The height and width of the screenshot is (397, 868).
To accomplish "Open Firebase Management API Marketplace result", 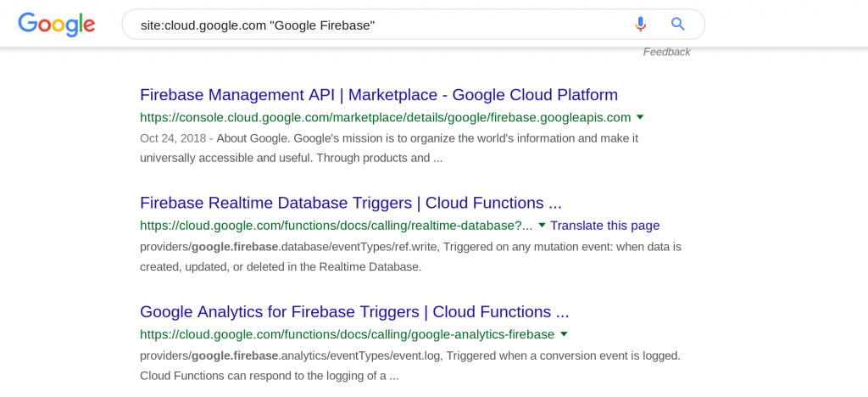I will pyautogui.click(x=379, y=95).
